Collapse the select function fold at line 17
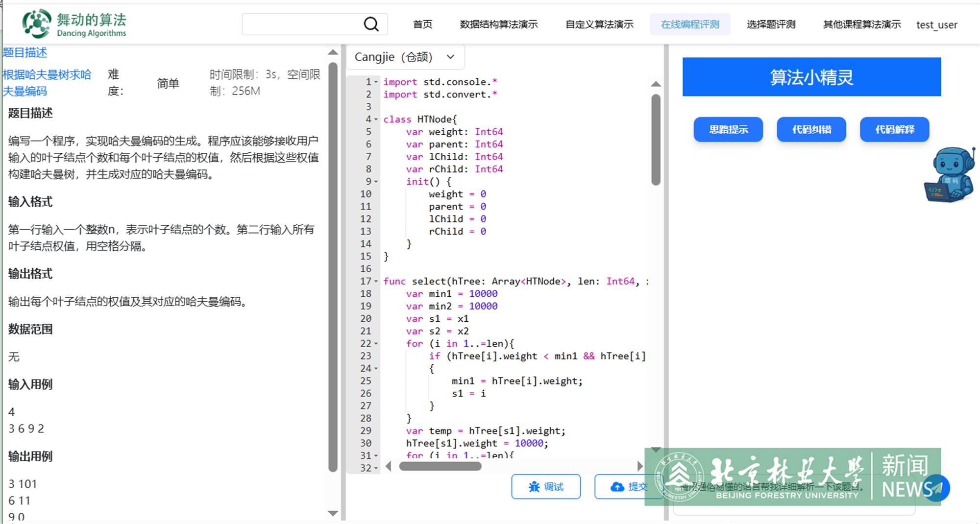The width and height of the screenshot is (980, 524). tap(376, 282)
